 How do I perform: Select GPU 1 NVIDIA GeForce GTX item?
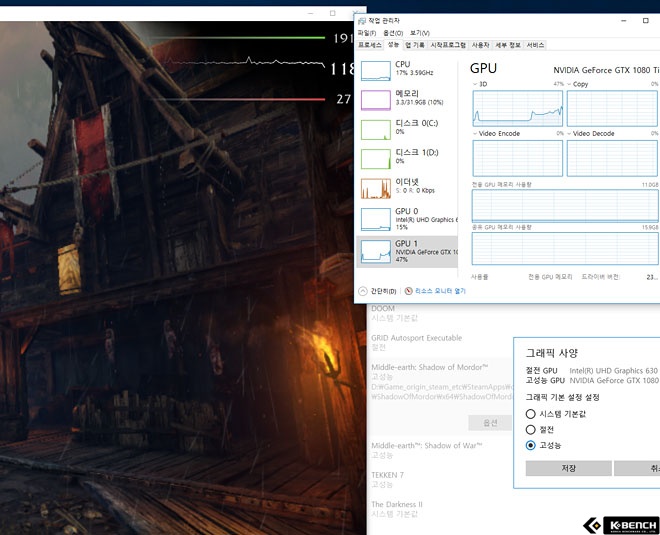point(407,252)
